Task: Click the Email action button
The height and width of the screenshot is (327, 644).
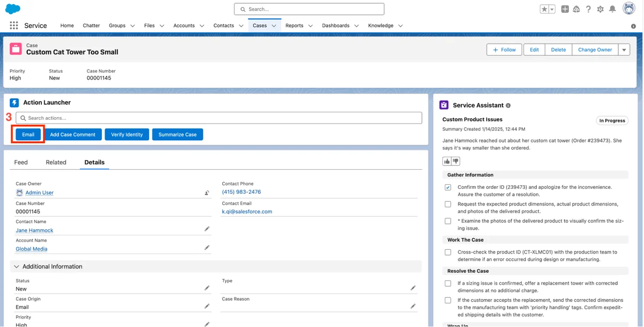Action: (x=28, y=134)
